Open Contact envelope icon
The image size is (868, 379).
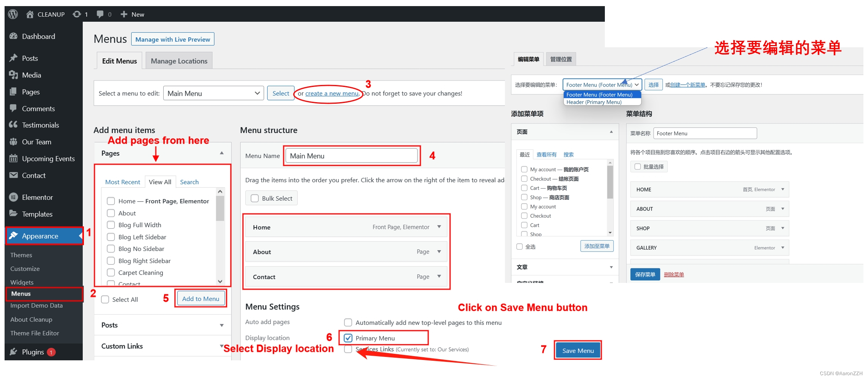(13, 175)
